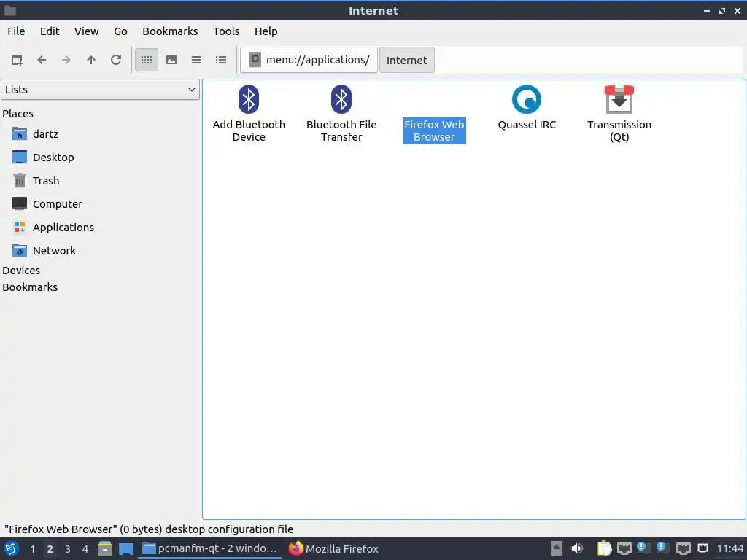Launch file manager from taskbar quicklaunch

(x=105, y=548)
